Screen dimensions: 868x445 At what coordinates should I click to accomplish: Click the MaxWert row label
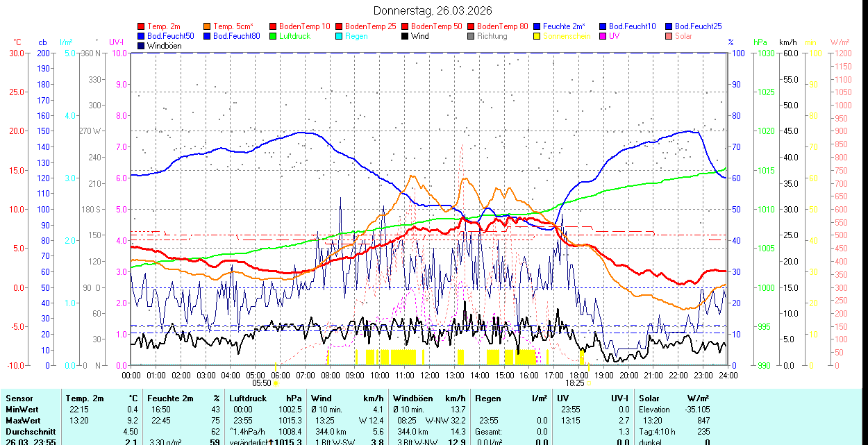(x=24, y=421)
